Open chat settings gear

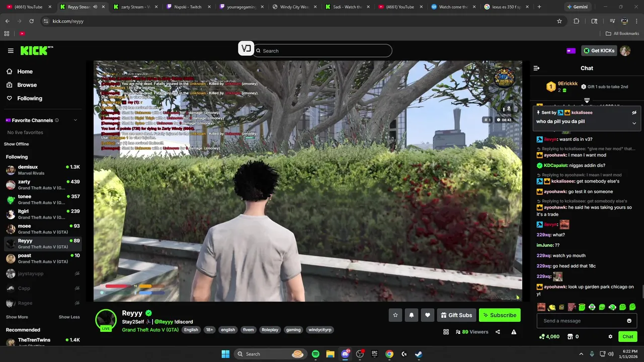[610, 337]
